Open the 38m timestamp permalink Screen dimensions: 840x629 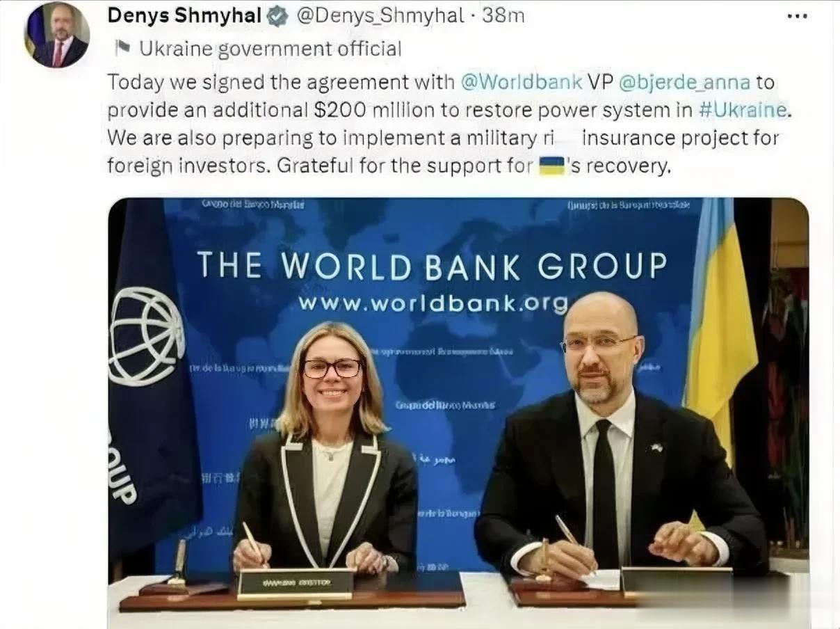[x=503, y=16]
